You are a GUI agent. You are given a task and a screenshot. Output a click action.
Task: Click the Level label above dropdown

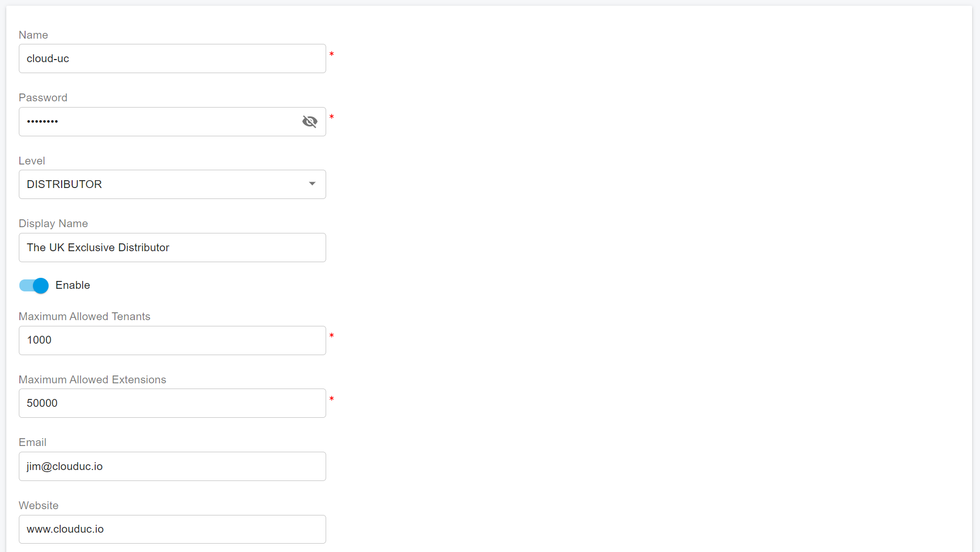pyautogui.click(x=32, y=161)
